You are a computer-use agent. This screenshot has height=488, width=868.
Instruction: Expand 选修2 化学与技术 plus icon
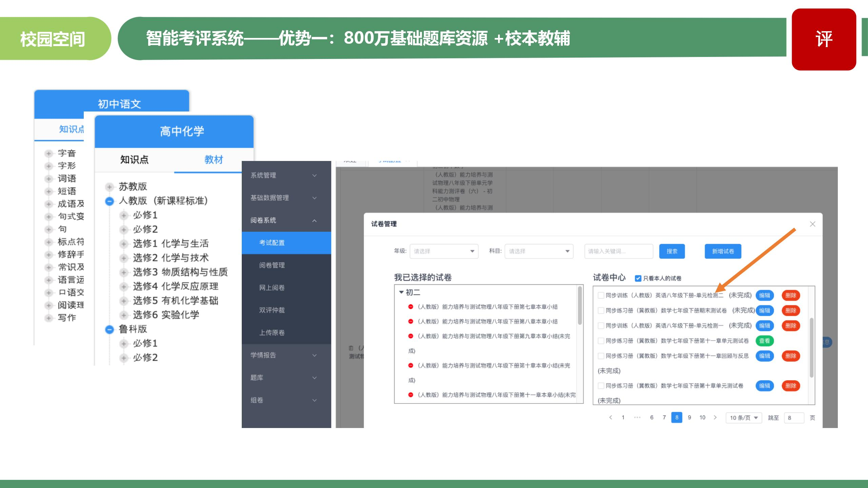(x=124, y=258)
